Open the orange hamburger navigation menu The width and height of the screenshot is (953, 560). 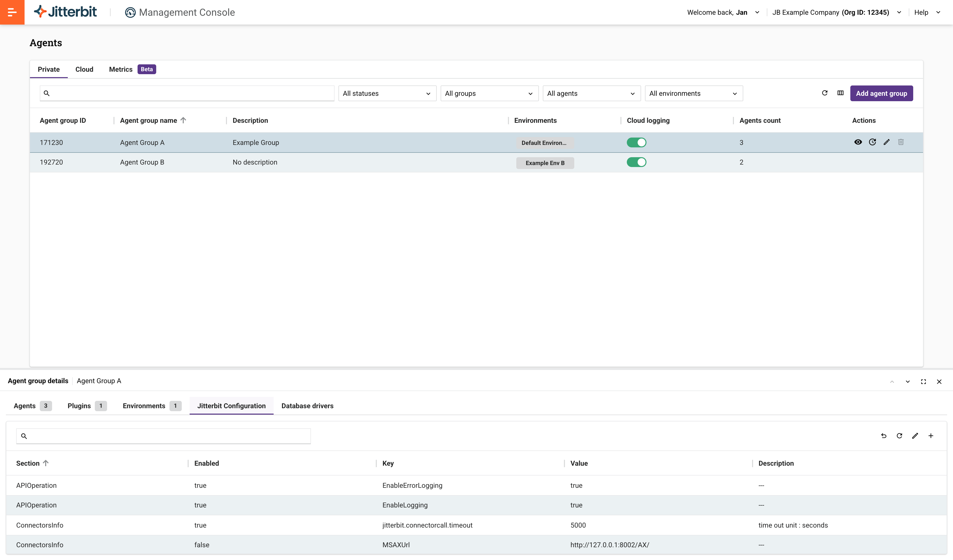coord(12,12)
